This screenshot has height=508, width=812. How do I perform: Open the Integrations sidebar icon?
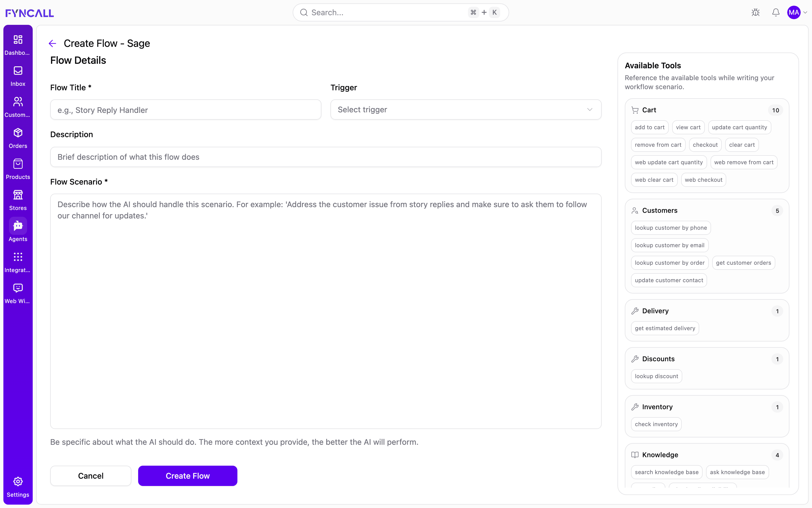[x=18, y=257]
